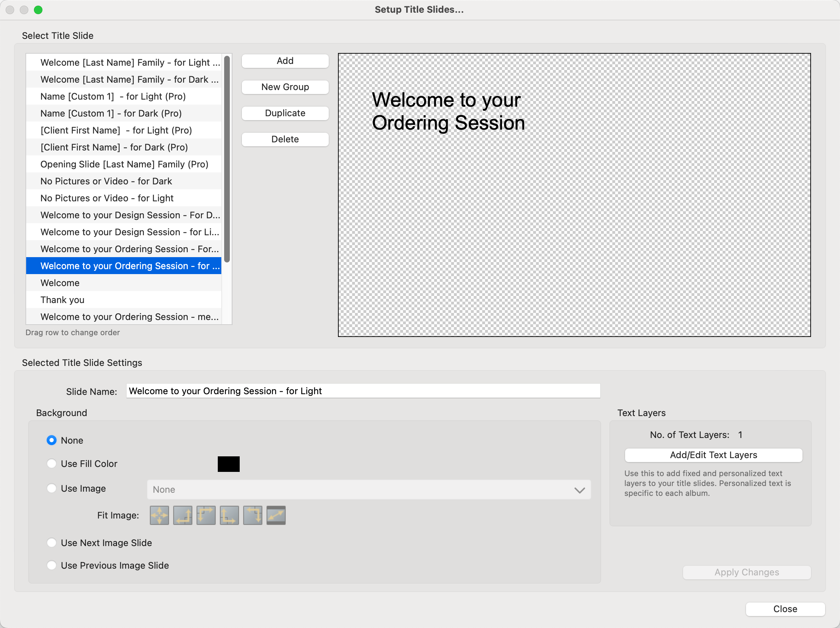Select the Thank you slide in the list

click(63, 300)
